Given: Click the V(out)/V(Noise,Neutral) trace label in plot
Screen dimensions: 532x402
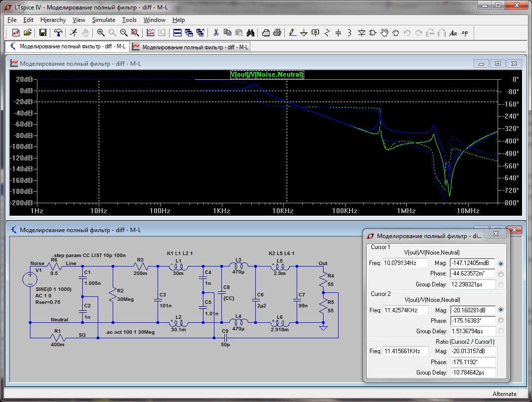Looking at the screenshot, I should (x=267, y=74).
